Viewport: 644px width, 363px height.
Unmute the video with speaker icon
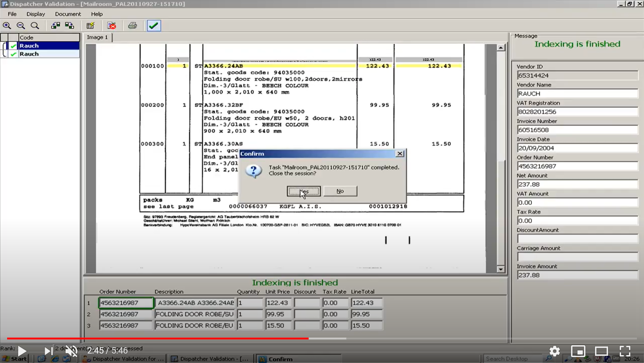click(x=71, y=351)
